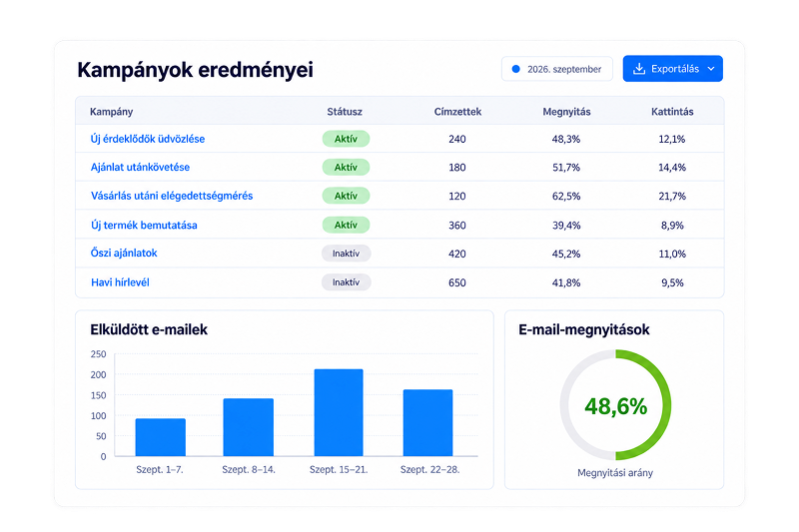Click the blue dot in date selector
The height and width of the screenshot is (532, 799).
(515, 69)
